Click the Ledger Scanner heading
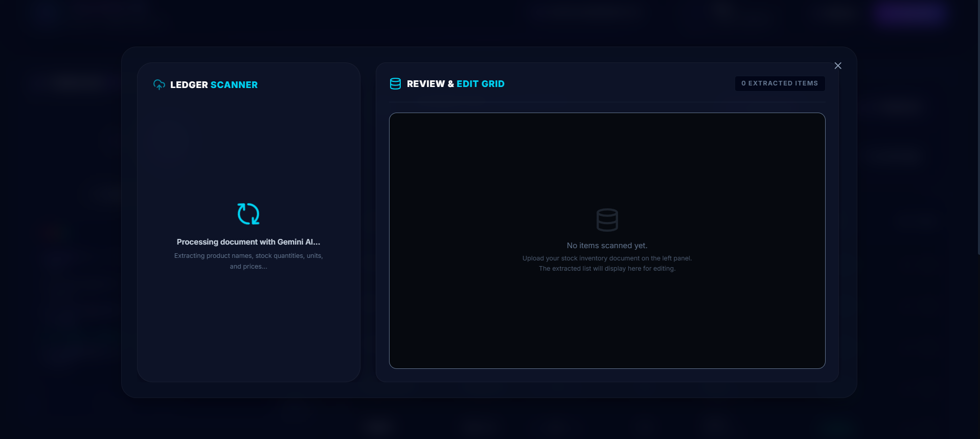The image size is (980, 439). click(214, 85)
